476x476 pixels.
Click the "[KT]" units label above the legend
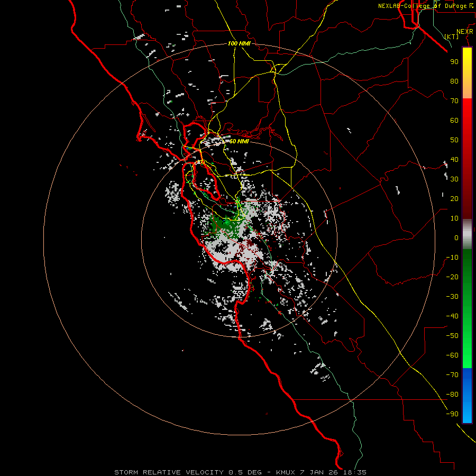[x=452, y=36]
